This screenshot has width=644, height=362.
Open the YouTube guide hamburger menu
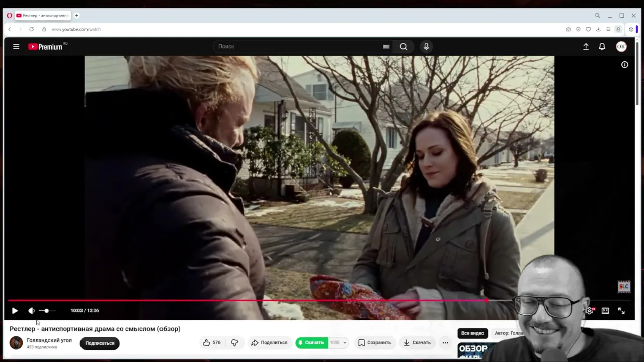pos(16,47)
